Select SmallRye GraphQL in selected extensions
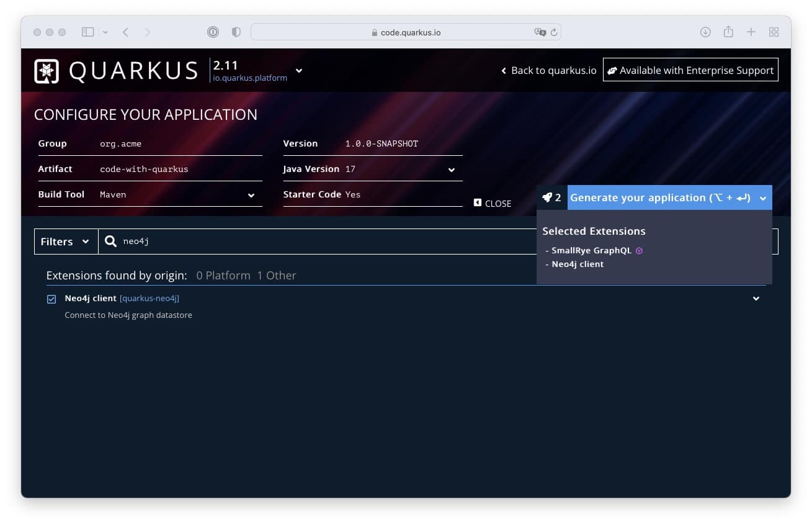 pos(591,251)
